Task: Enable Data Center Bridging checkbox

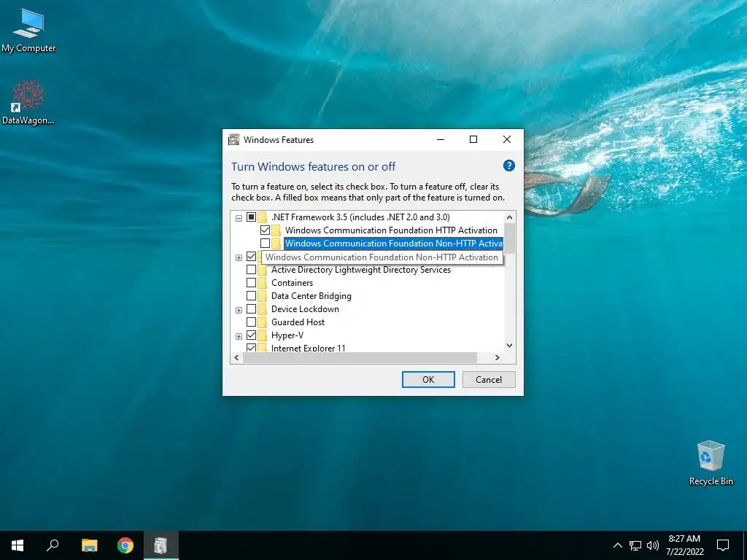Action: pyautogui.click(x=251, y=296)
